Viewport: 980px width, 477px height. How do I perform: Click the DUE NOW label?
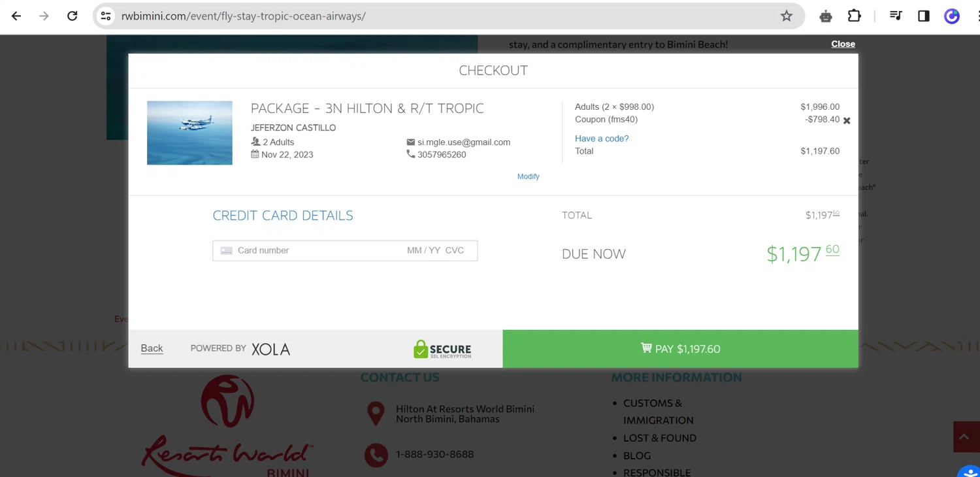(x=594, y=254)
